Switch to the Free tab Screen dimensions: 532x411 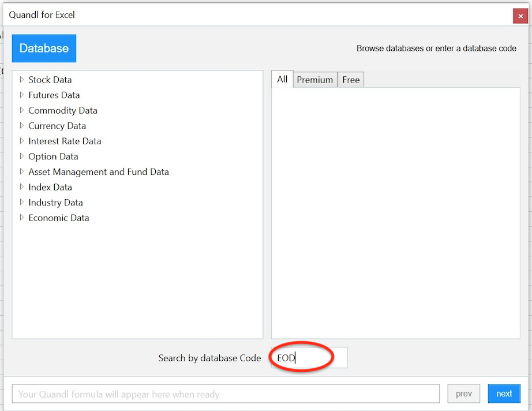click(x=351, y=80)
